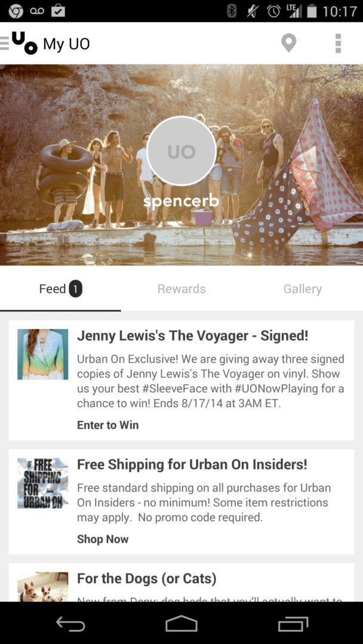Tap the UO logo in header
Screen dimensions: 363x644
pos(24,43)
